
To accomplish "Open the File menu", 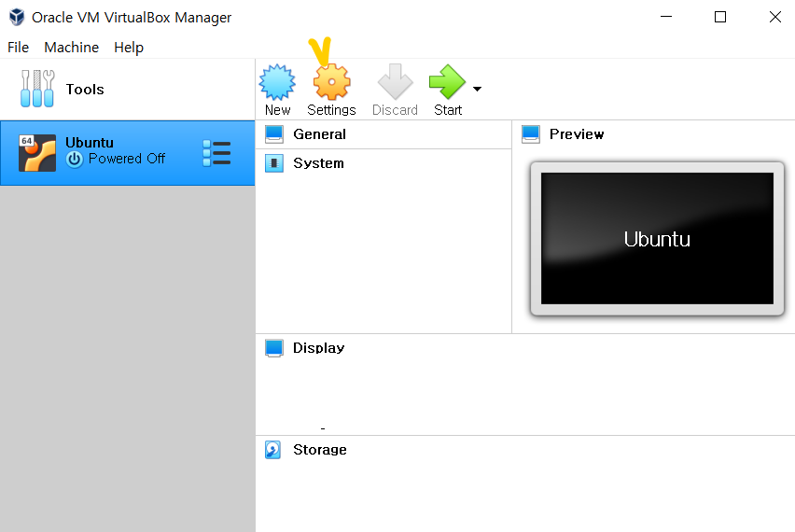I will (x=19, y=48).
